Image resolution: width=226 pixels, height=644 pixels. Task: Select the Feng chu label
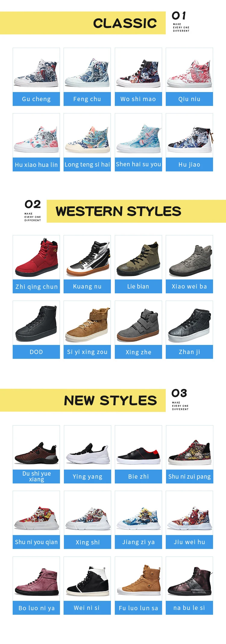[87, 99]
